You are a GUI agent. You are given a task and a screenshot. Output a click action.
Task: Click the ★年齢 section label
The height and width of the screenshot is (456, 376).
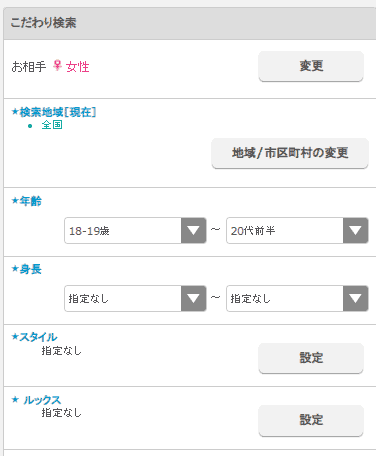click(27, 201)
